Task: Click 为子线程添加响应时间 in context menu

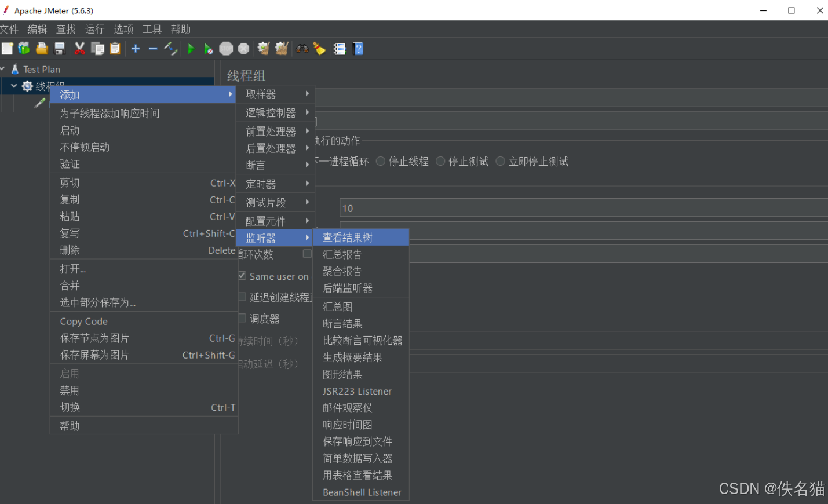Action: (x=144, y=113)
